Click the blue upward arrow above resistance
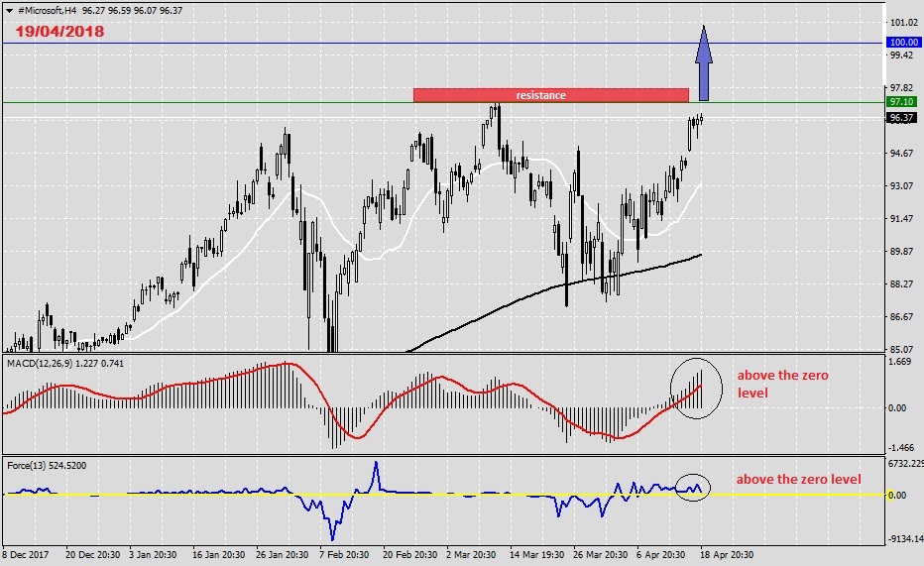 pyautogui.click(x=704, y=63)
